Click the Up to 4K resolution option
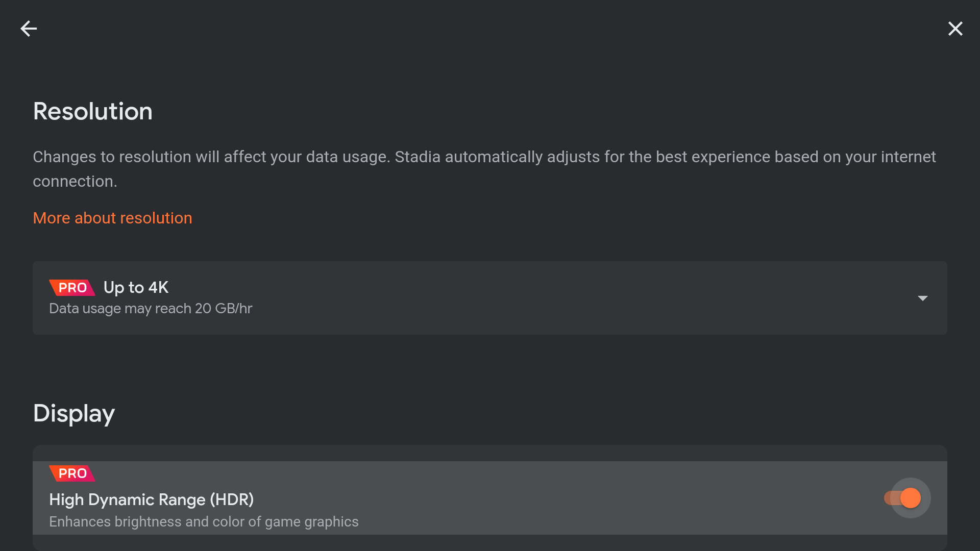980x551 pixels. coord(136,287)
